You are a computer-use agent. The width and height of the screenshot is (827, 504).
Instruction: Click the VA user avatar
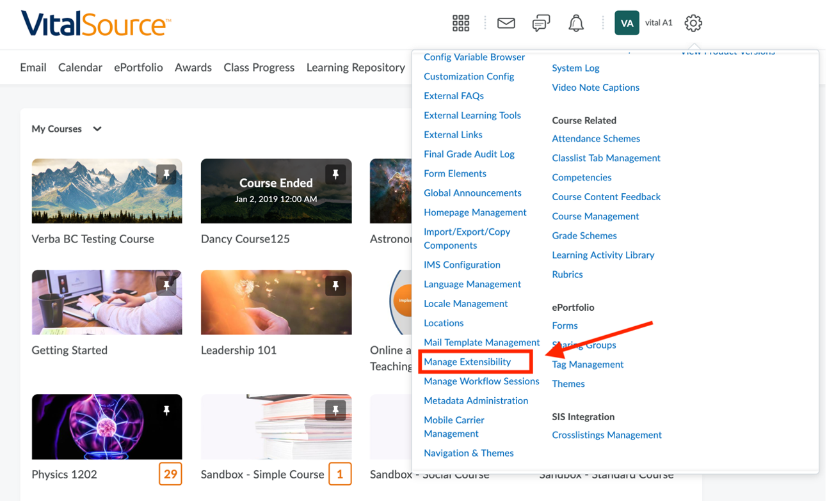click(x=627, y=23)
